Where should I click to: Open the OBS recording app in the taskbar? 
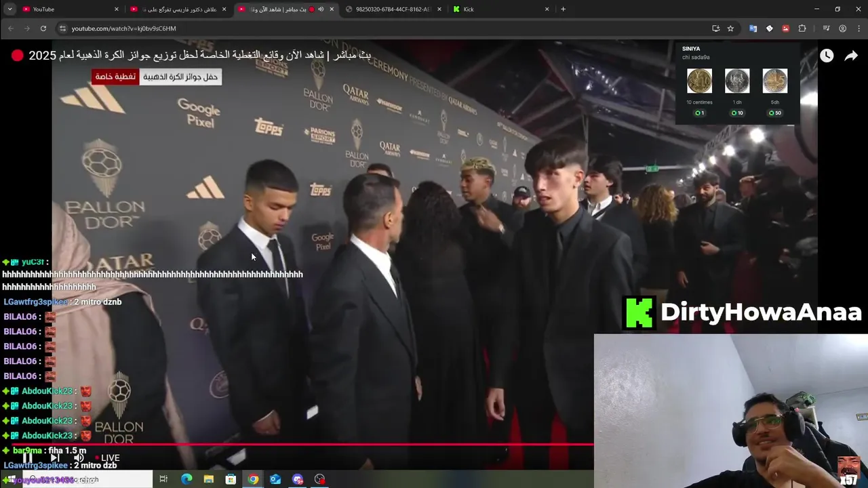point(320,479)
